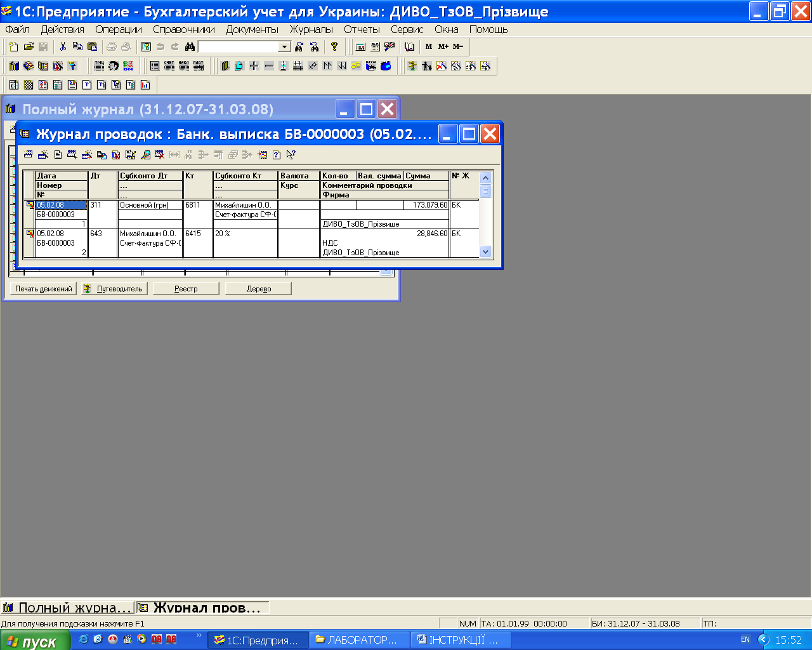The image size is (812, 650).
Task: Open the Отчеты menu
Action: coord(362,29)
